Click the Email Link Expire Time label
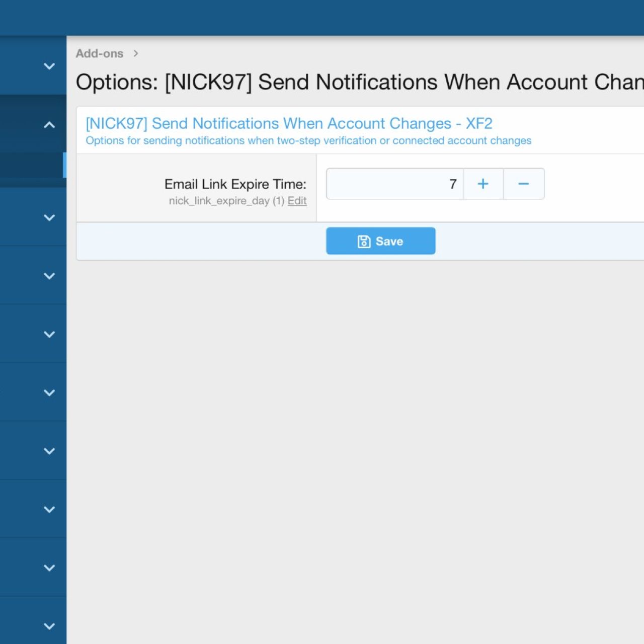This screenshot has height=644, width=644. (235, 184)
